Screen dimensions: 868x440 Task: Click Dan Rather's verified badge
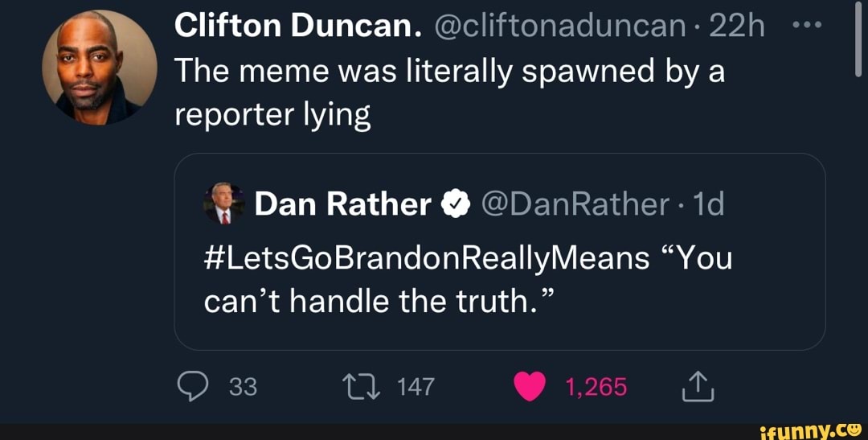(455, 205)
